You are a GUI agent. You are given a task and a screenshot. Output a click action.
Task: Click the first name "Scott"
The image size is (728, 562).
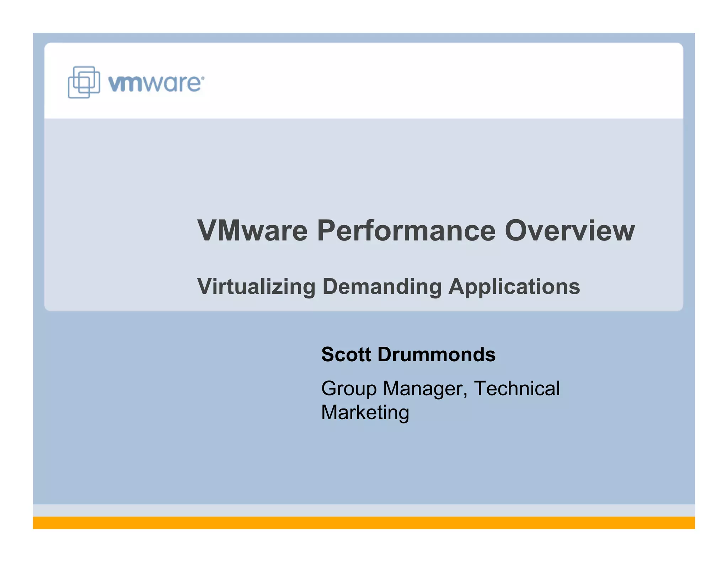(x=346, y=354)
